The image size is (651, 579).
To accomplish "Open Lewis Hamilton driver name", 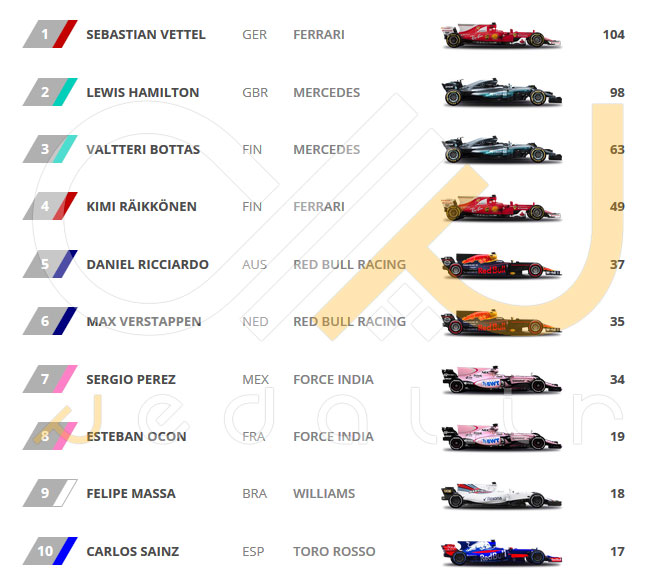I will tap(143, 92).
